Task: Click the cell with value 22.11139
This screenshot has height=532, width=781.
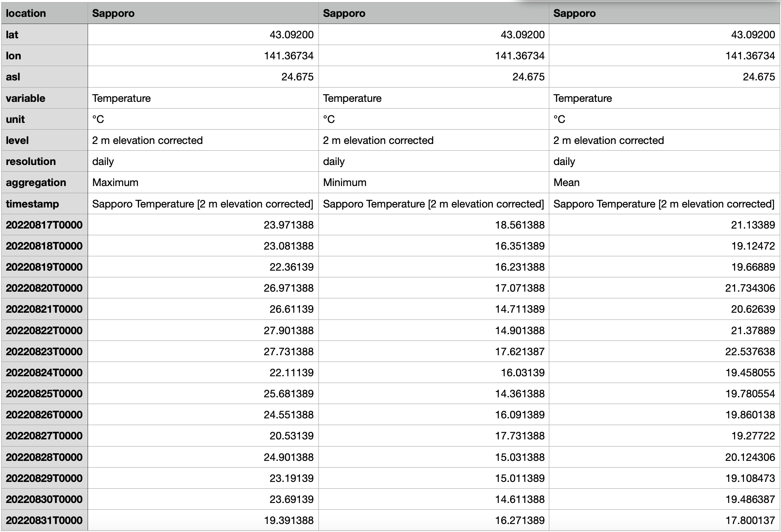Action: click(x=203, y=372)
